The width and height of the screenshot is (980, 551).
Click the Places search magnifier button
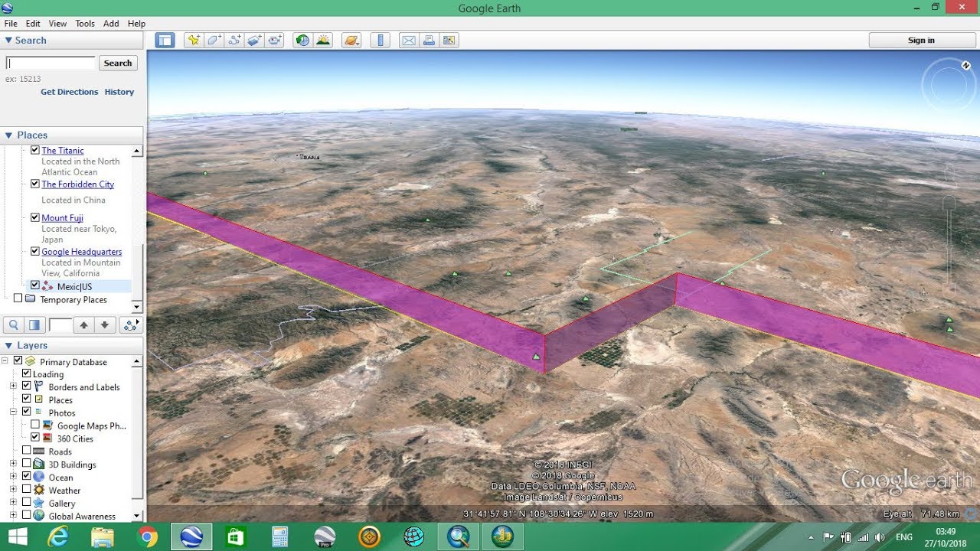[x=14, y=325]
